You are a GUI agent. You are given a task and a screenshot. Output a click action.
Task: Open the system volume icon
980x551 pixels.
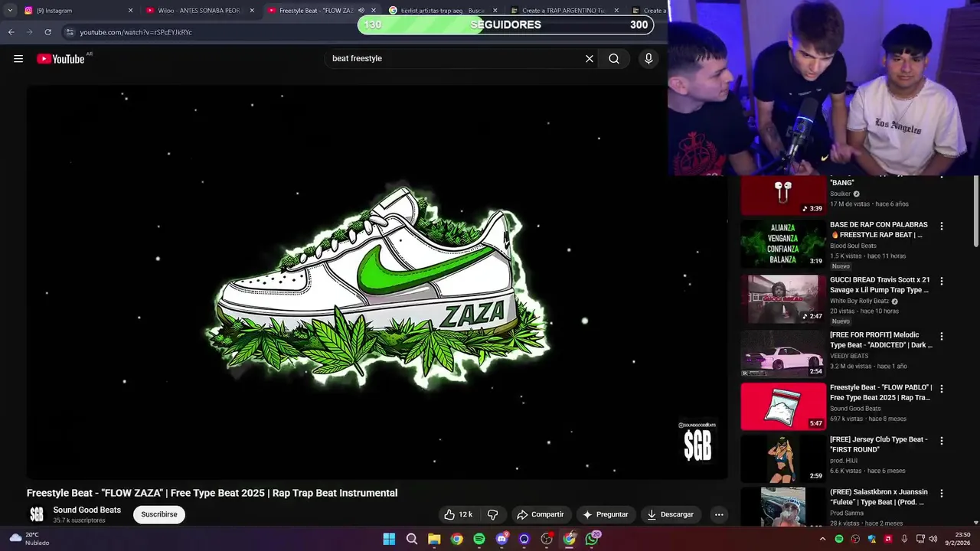(933, 539)
